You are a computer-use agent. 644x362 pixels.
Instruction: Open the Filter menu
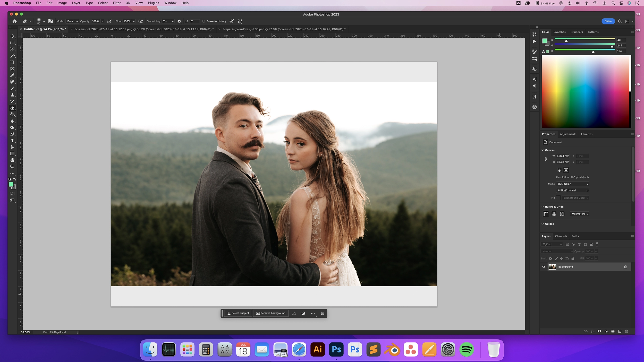pos(117,3)
